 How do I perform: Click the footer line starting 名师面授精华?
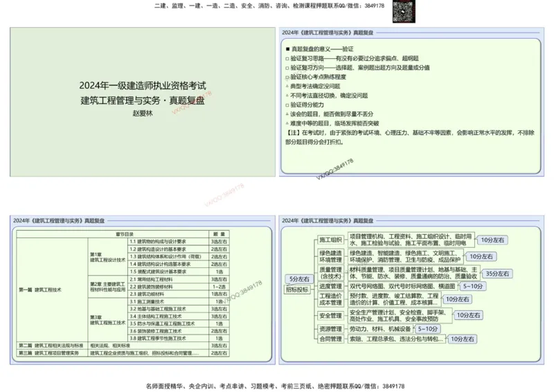pyautogui.click(x=275, y=386)
